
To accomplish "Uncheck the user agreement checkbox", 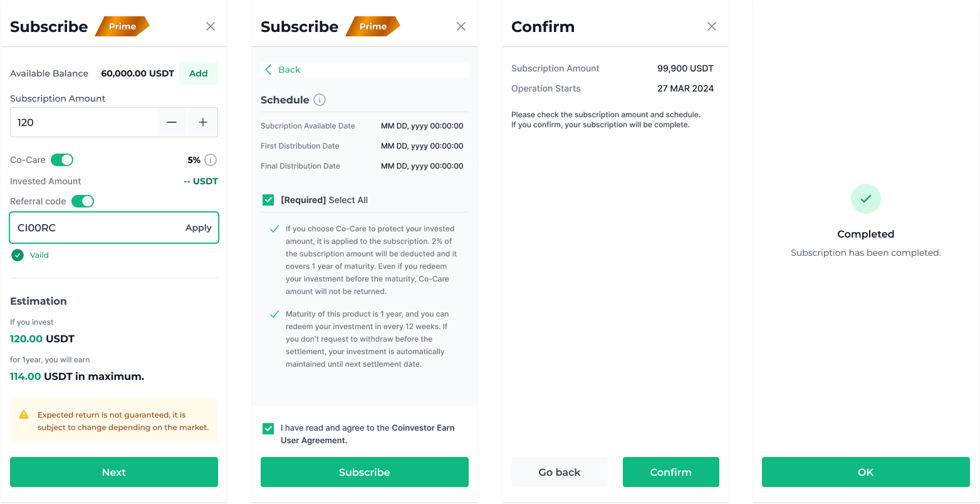I will [268, 428].
